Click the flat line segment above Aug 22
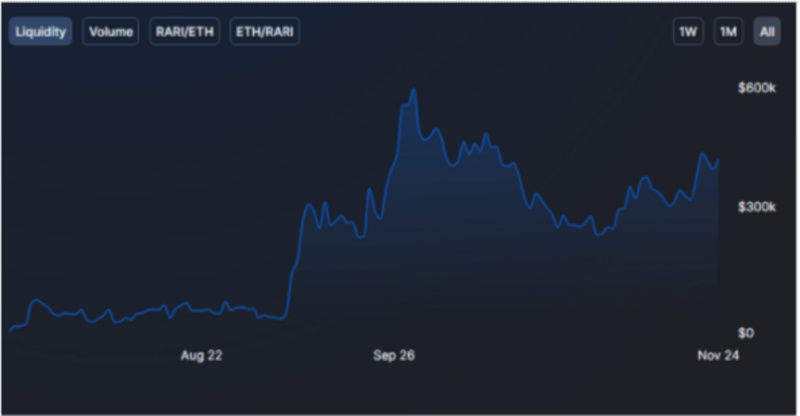The width and height of the screenshot is (800, 416). pyautogui.click(x=200, y=310)
